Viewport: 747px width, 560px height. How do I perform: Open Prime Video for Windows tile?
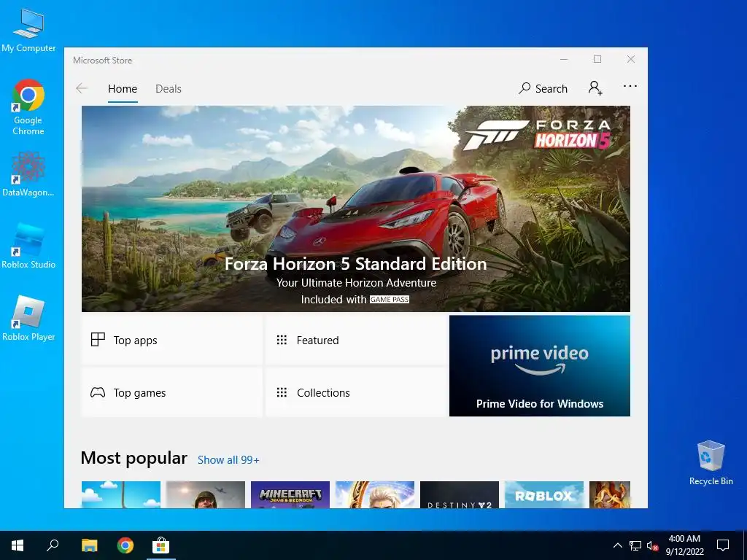539,366
